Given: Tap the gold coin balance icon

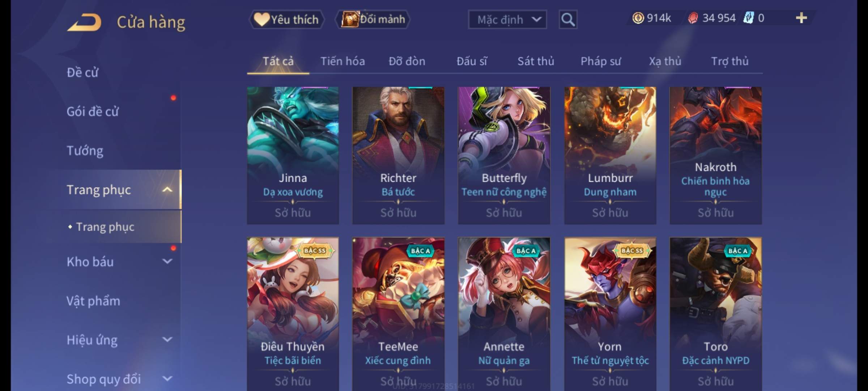Looking at the screenshot, I should point(638,18).
